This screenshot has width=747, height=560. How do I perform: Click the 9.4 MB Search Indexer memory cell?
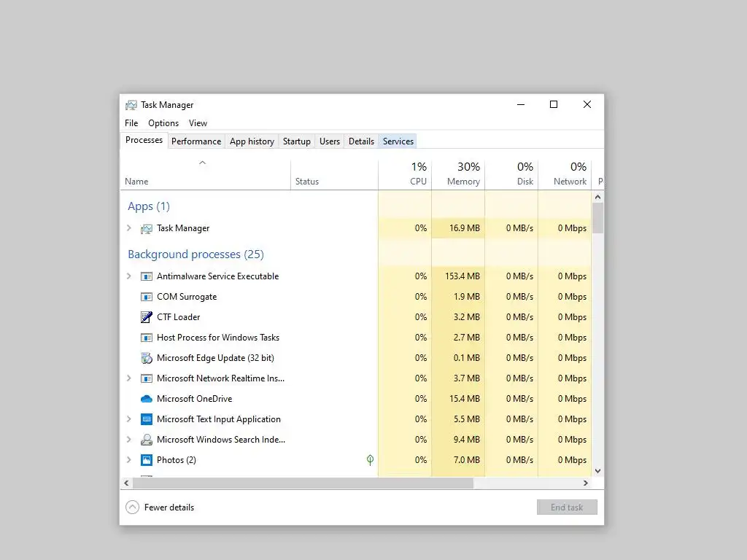point(458,440)
